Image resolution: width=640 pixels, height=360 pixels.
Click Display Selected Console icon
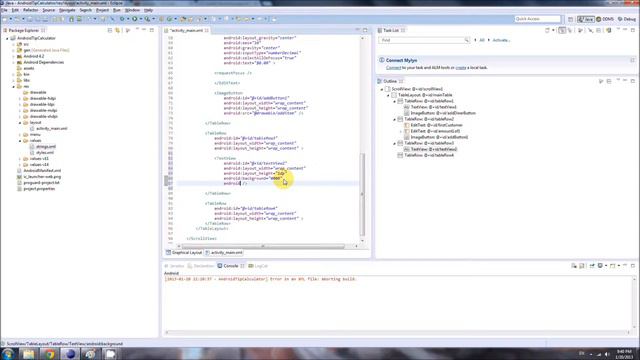pos(600,266)
